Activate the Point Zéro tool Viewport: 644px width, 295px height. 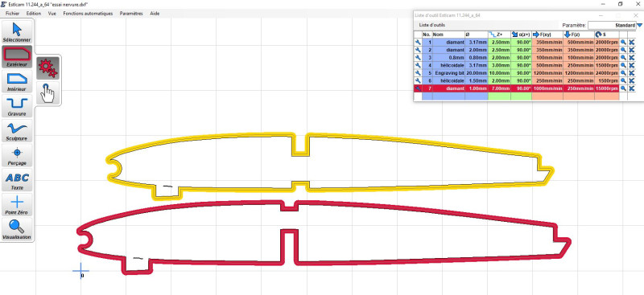[17, 204]
